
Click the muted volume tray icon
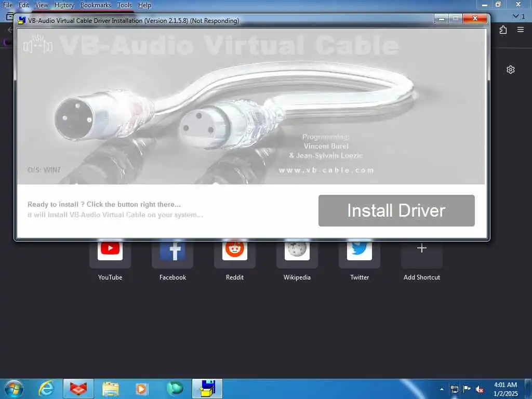click(x=480, y=389)
